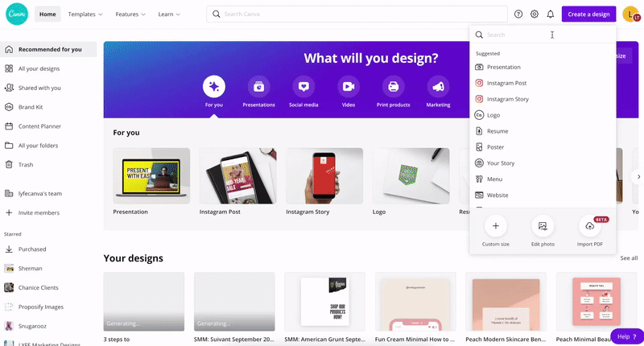Image resolution: width=644 pixels, height=346 pixels.
Task: Select the Marketing category icon
Action: tap(438, 87)
